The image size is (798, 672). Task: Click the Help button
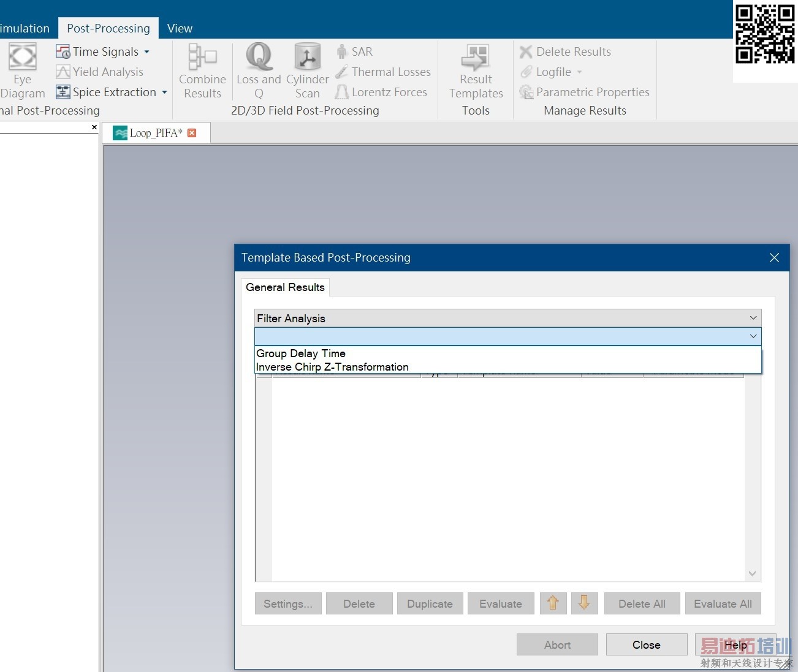click(735, 644)
